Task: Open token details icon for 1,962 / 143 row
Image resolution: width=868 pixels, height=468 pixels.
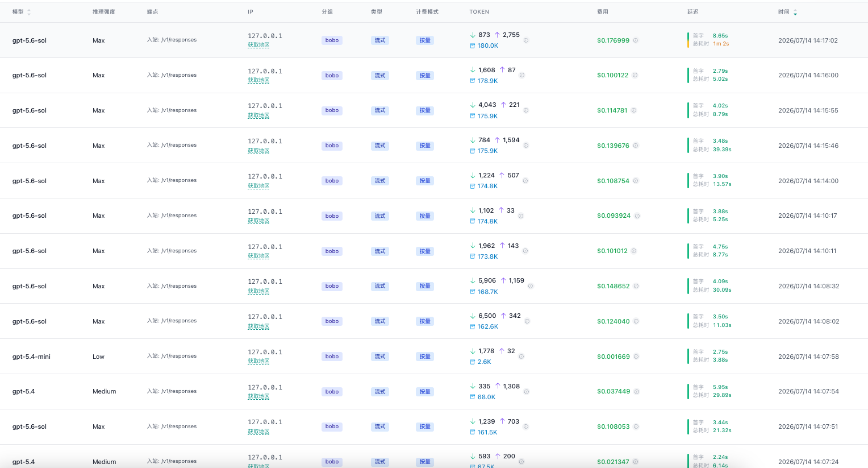Action: point(525,251)
